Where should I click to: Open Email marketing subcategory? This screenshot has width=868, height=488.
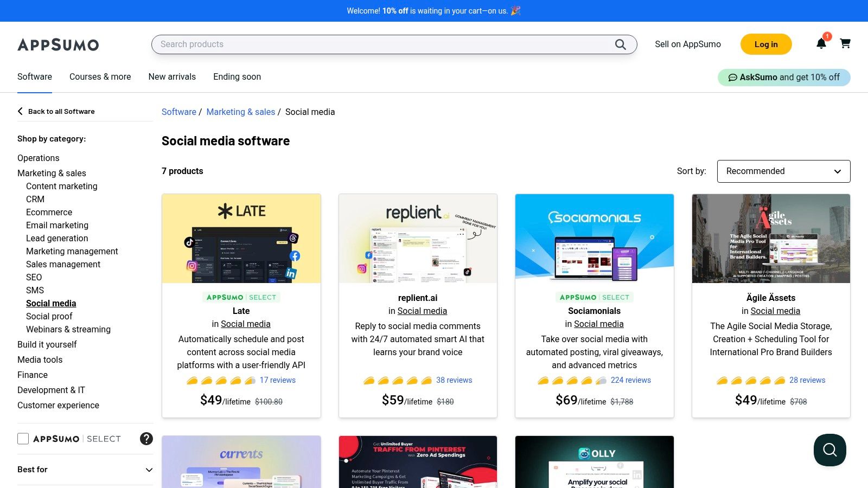(x=57, y=225)
